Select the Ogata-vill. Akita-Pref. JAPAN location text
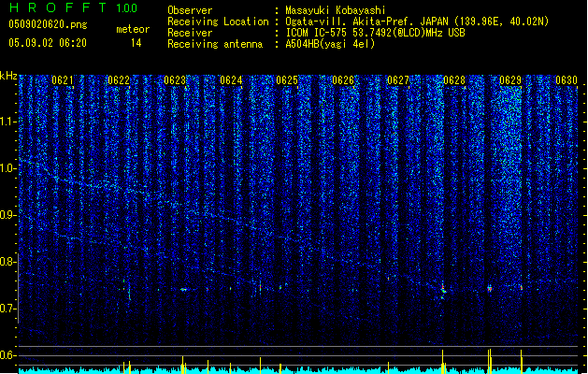The height and width of the screenshot is (374, 588). click(x=417, y=22)
